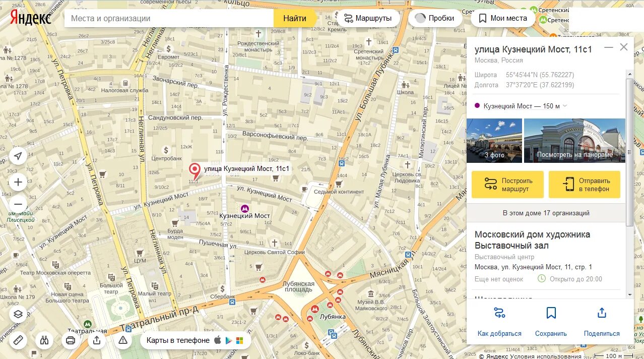
Task: Click the 'Малый театр' label
Action: (x=154, y=293)
